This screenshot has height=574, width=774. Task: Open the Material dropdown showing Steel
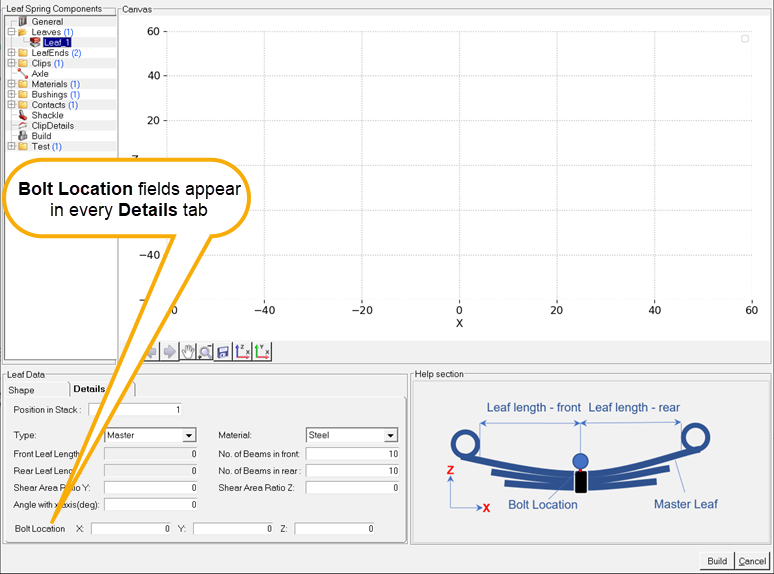[x=390, y=436]
